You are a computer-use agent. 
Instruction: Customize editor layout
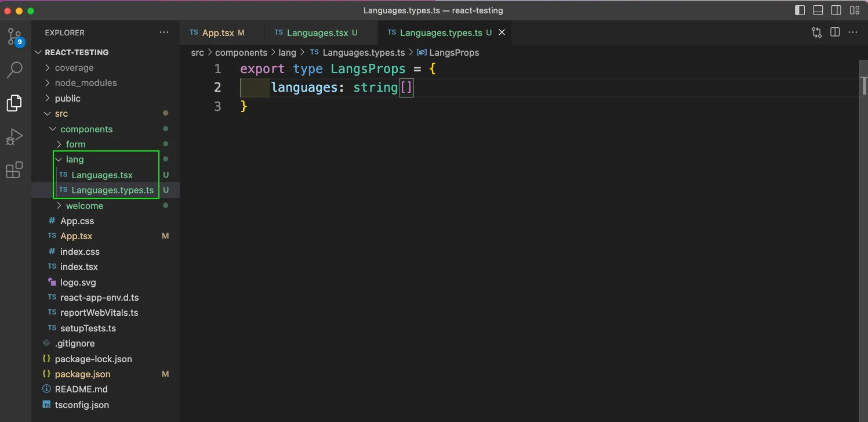855,10
